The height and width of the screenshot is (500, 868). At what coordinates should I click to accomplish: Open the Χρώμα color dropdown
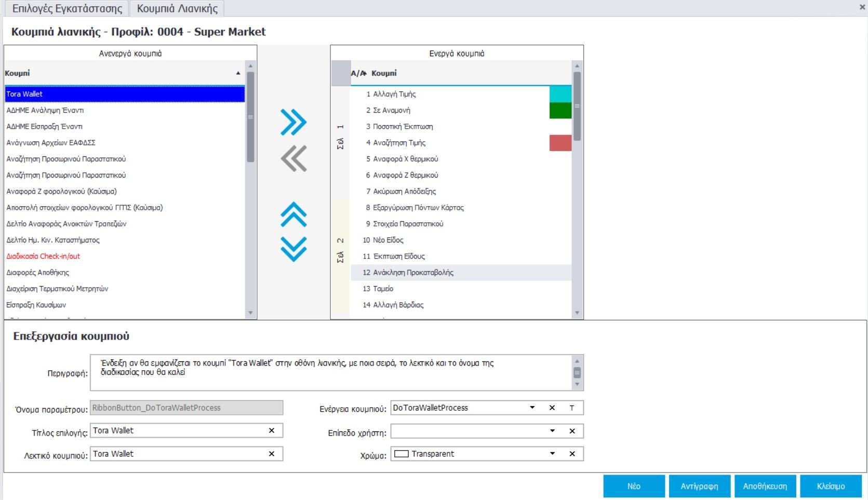click(552, 454)
